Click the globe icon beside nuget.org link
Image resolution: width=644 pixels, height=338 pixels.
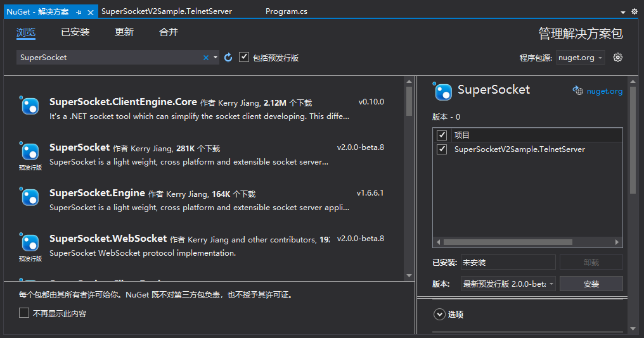coord(578,91)
